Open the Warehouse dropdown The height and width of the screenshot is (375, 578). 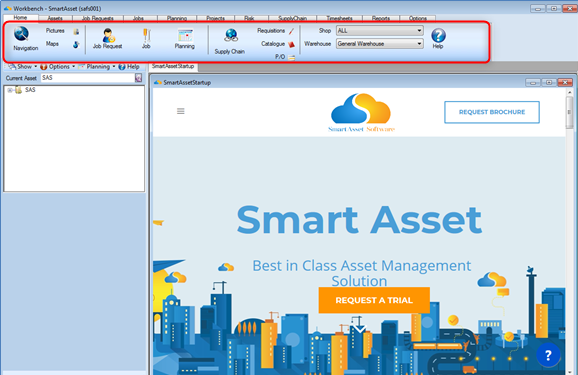(379, 44)
